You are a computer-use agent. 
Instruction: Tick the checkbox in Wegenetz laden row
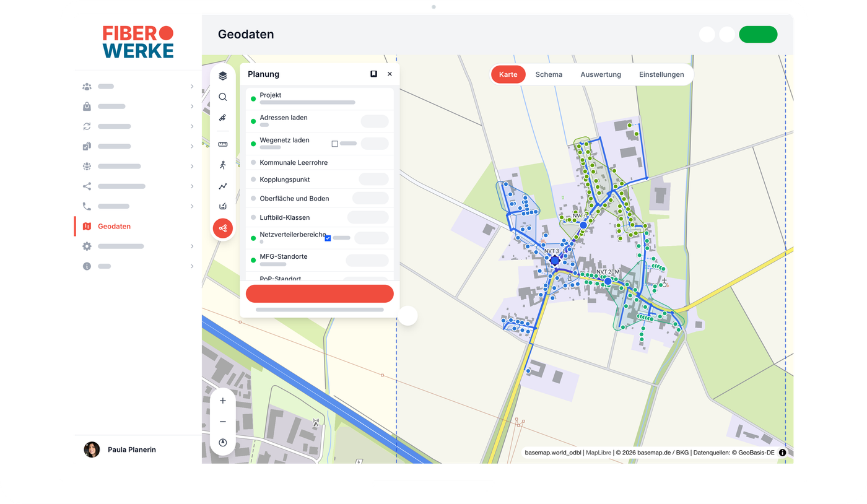[x=335, y=144]
